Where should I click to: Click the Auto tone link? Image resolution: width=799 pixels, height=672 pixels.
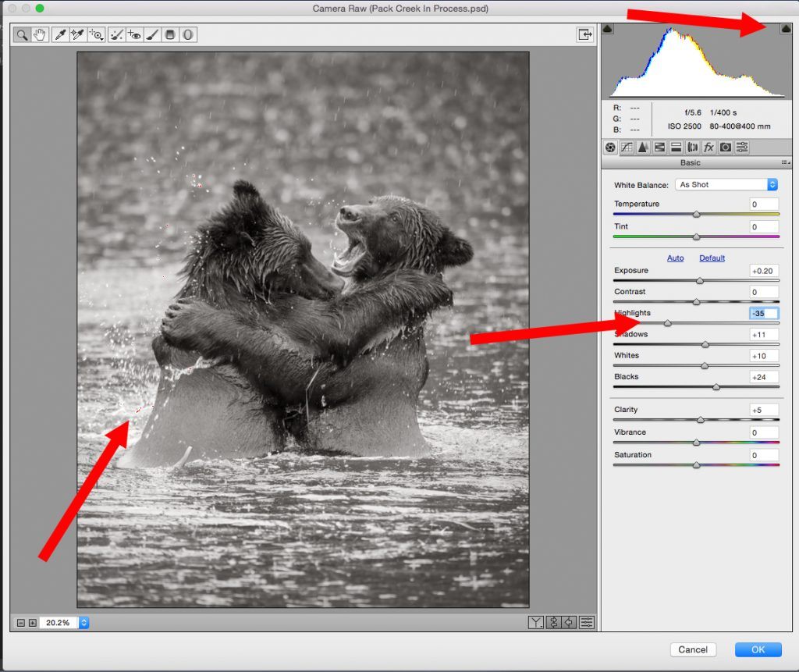click(x=675, y=258)
